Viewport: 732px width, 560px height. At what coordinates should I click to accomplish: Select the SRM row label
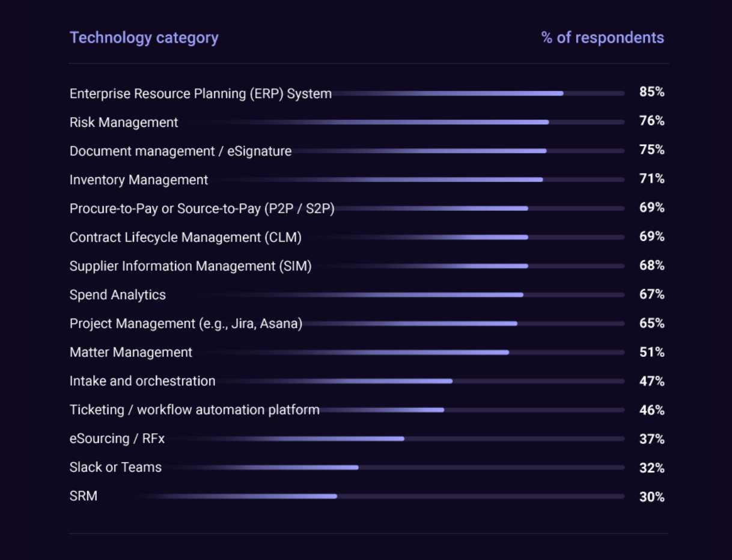[x=84, y=496]
